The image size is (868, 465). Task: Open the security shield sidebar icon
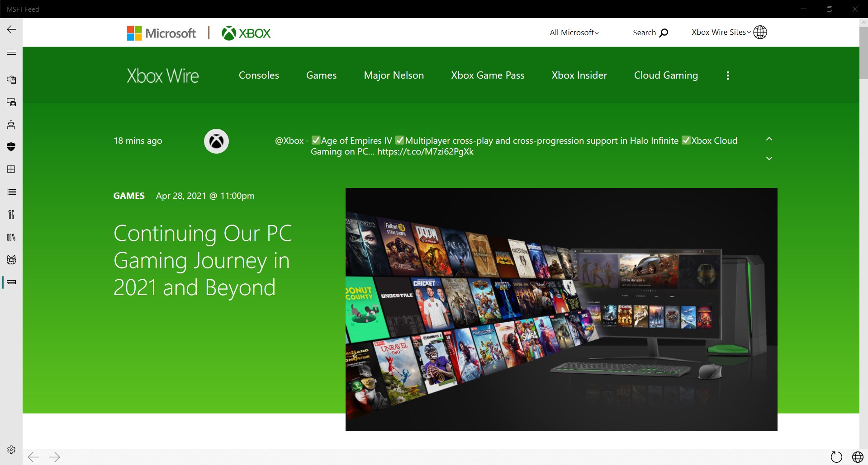tap(11, 146)
